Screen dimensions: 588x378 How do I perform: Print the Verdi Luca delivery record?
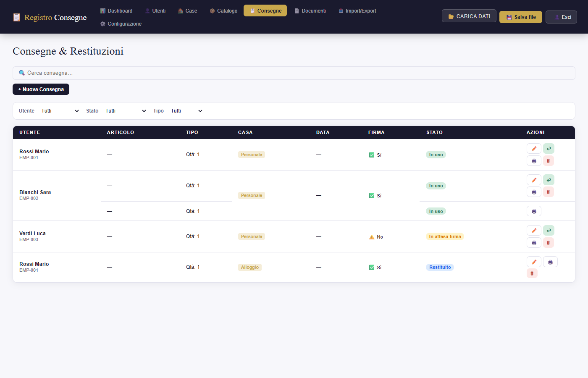[534, 243]
